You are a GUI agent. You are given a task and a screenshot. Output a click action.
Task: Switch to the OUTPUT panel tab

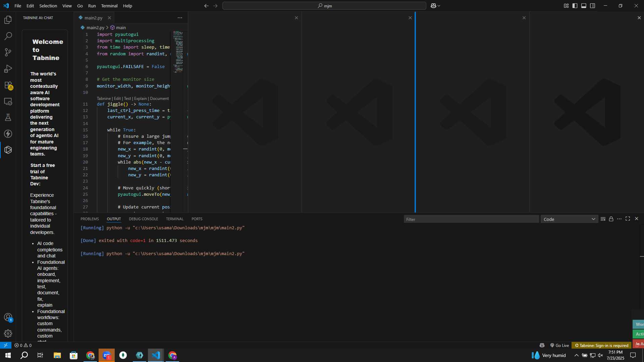point(114,219)
